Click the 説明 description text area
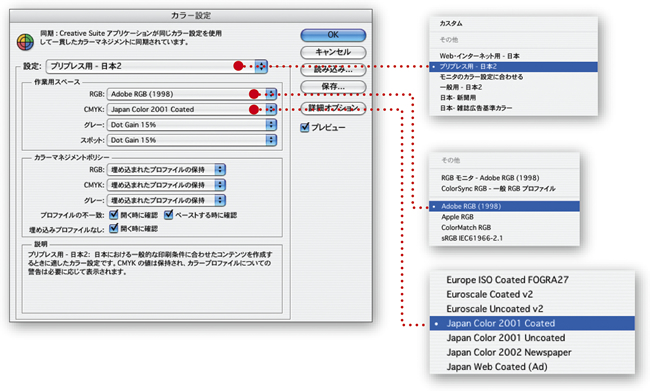This screenshot has width=650, height=391. [152, 279]
